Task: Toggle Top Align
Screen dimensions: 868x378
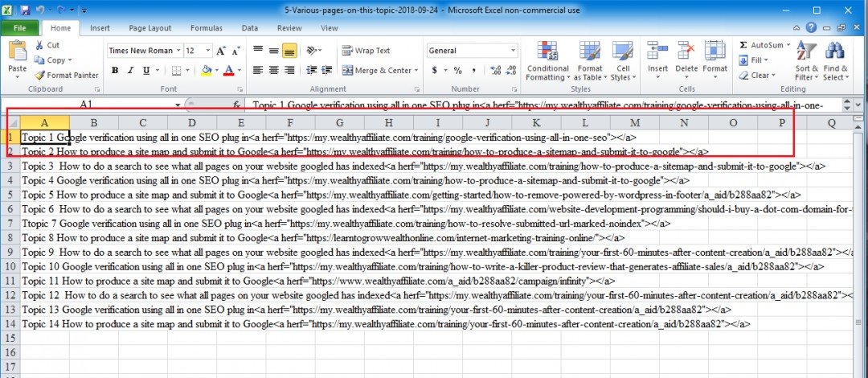Action: click(x=258, y=51)
